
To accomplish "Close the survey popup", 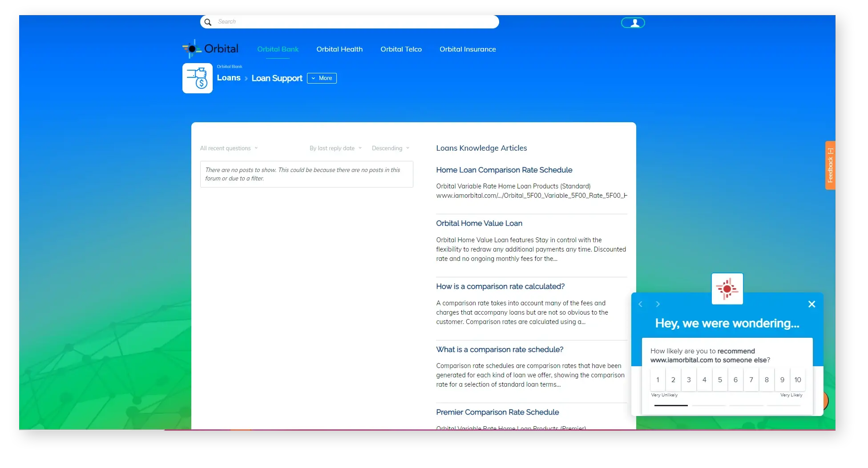I will (811, 304).
